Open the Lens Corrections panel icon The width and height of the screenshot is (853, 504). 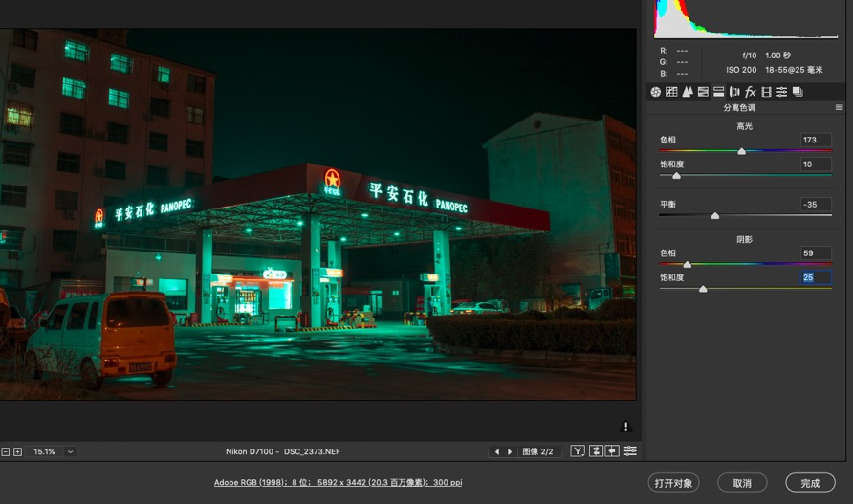click(734, 92)
